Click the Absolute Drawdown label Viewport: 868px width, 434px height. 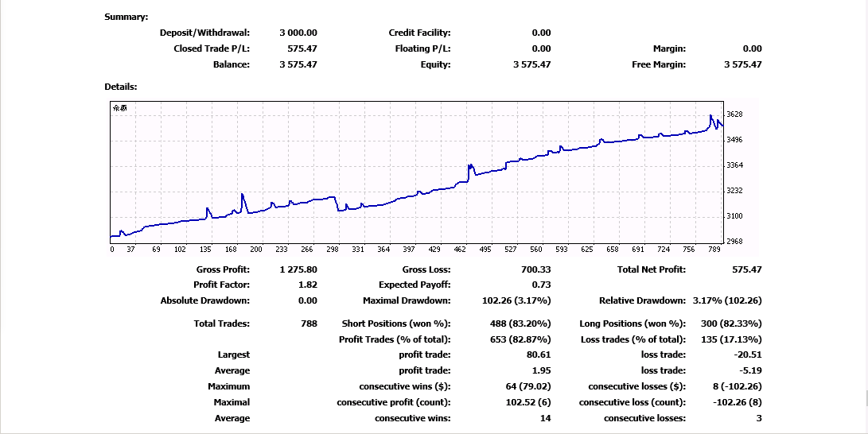204,300
